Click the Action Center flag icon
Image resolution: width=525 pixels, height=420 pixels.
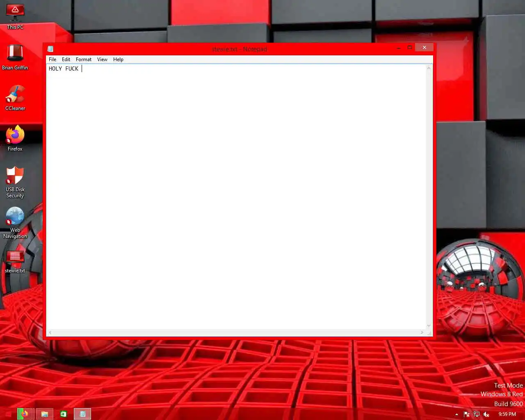tap(466, 414)
